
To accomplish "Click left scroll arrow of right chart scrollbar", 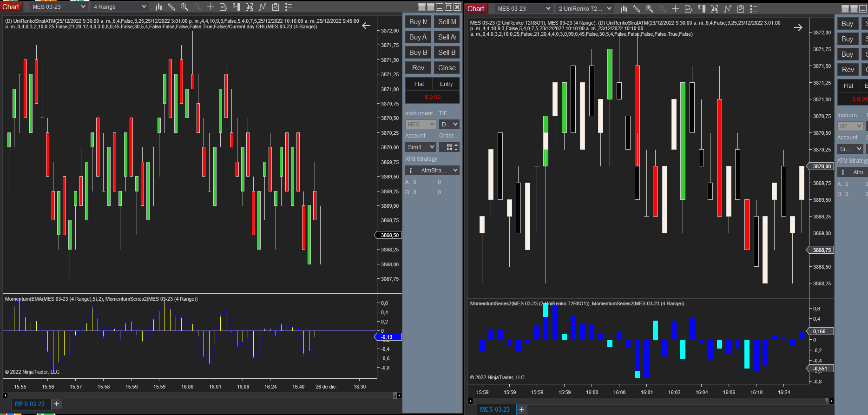I will pos(470,401).
